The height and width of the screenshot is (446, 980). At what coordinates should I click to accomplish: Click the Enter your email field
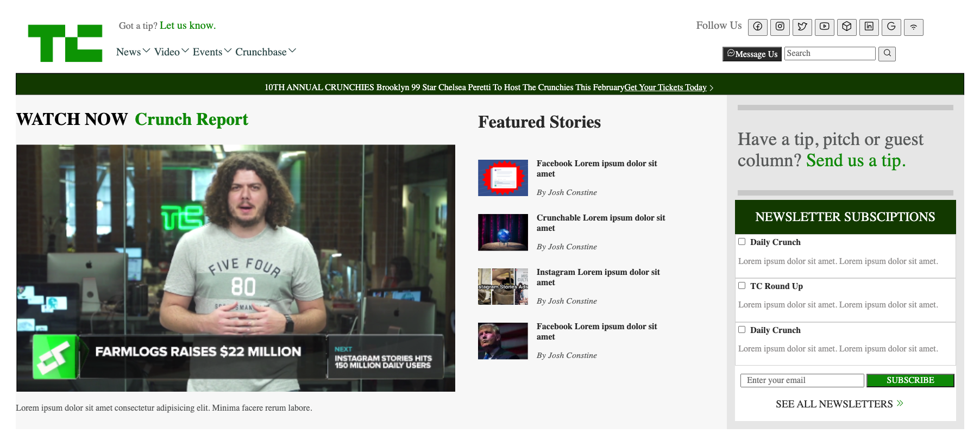coord(802,380)
